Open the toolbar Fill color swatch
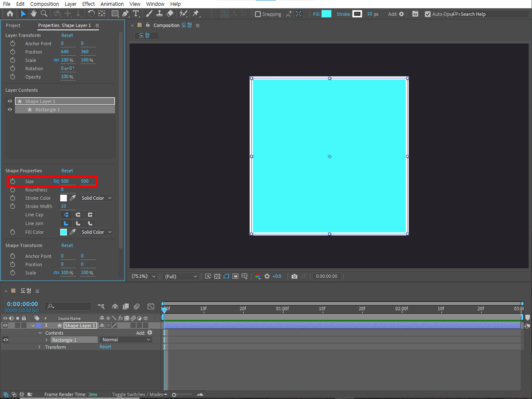The image size is (532, 399). (x=326, y=14)
